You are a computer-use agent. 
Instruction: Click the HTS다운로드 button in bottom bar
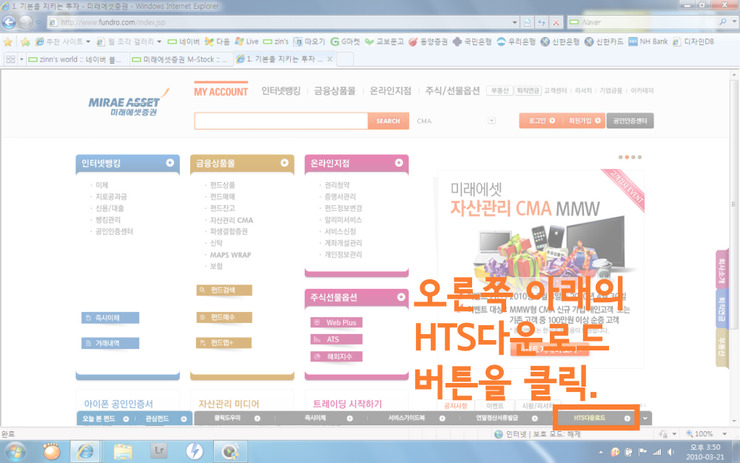click(x=597, y=418)
